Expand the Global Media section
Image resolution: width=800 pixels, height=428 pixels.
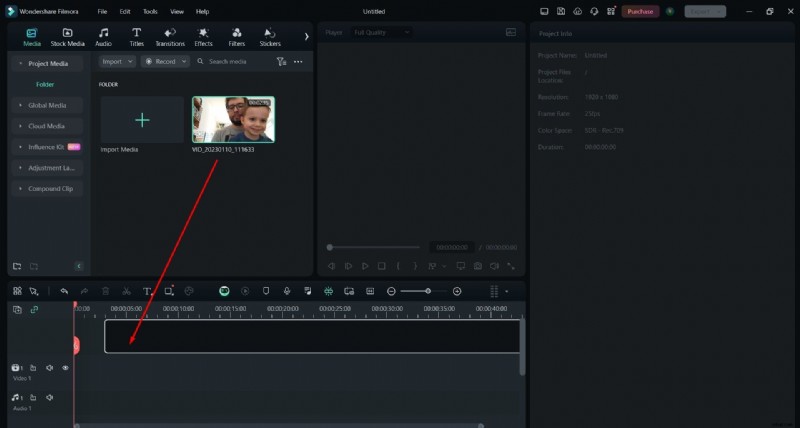coord(46,105)
